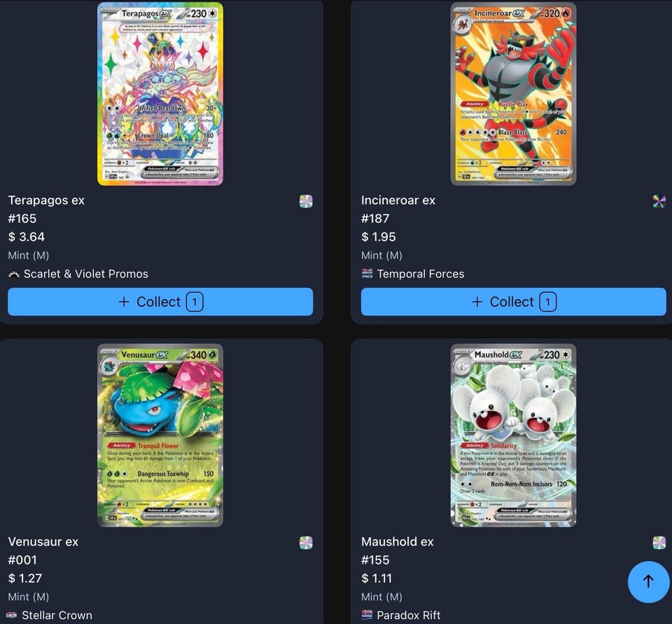Open the Temporal Forces set link
The height and width of the screenshot is (624, 672).
[x=421, y=274]
